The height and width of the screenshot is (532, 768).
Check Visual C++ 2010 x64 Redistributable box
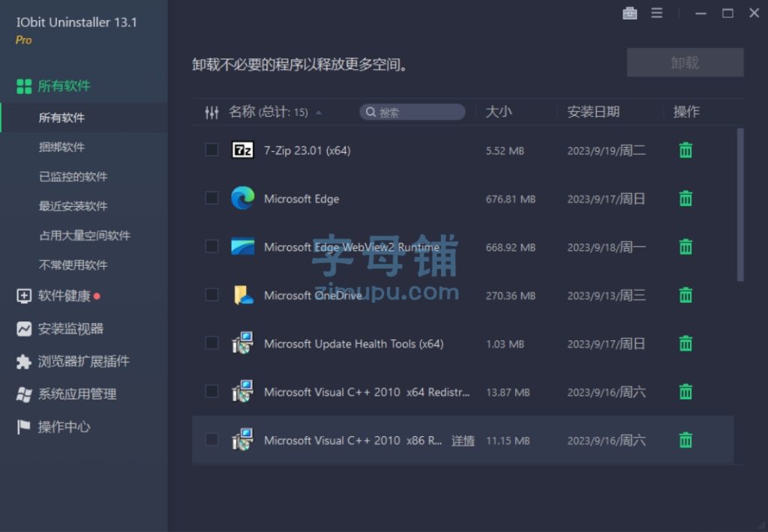[x=211, y=391]
